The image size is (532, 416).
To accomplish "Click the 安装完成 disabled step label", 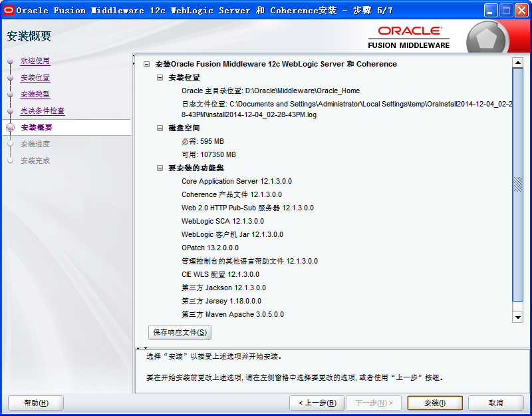I will click(35, 160).
